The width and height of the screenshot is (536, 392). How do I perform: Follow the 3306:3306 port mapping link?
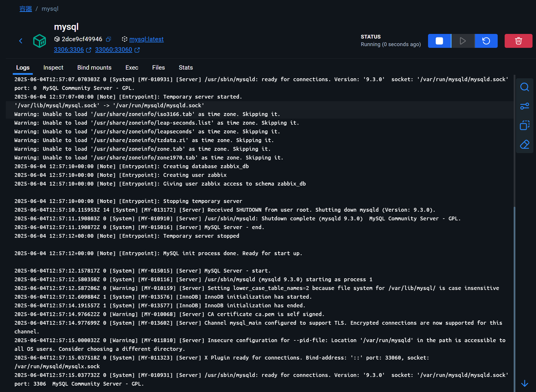point(69,49)
